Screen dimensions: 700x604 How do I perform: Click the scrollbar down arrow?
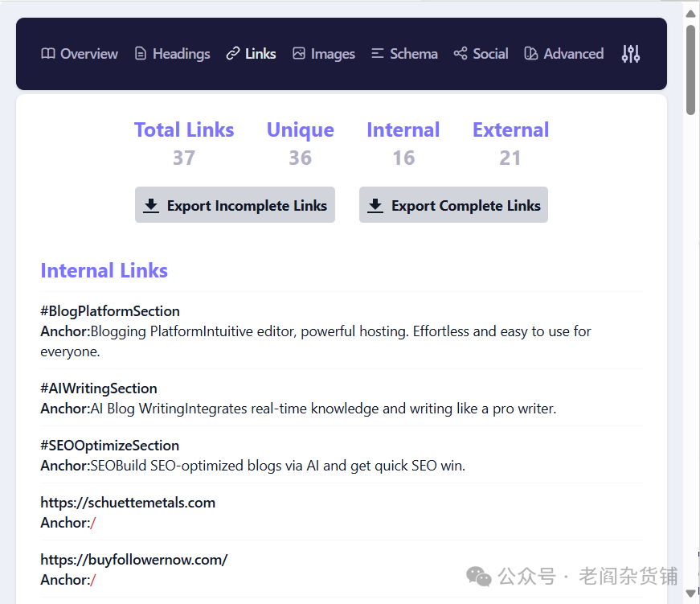pyautogui.click(x=690, y=594)
